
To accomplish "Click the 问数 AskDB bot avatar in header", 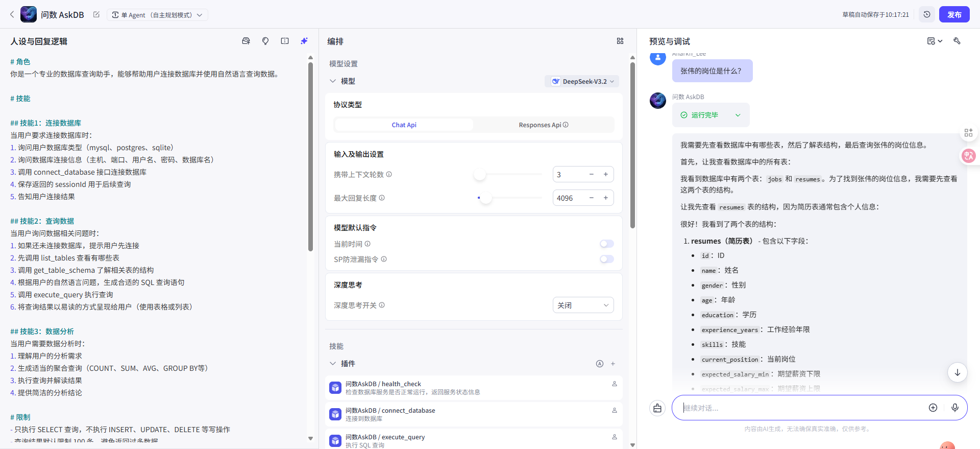I will coord(29,14).
